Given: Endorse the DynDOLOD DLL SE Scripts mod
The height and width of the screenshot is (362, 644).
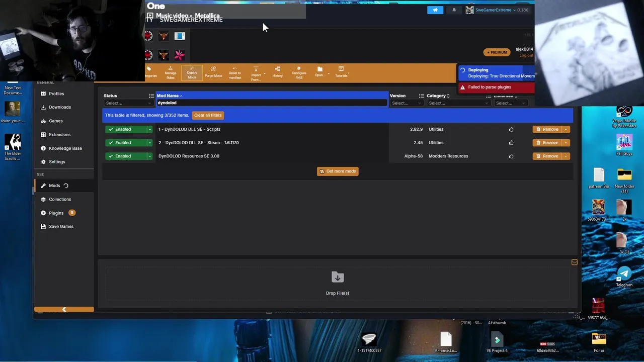Looking at the screenshot, I should point(511,129).
